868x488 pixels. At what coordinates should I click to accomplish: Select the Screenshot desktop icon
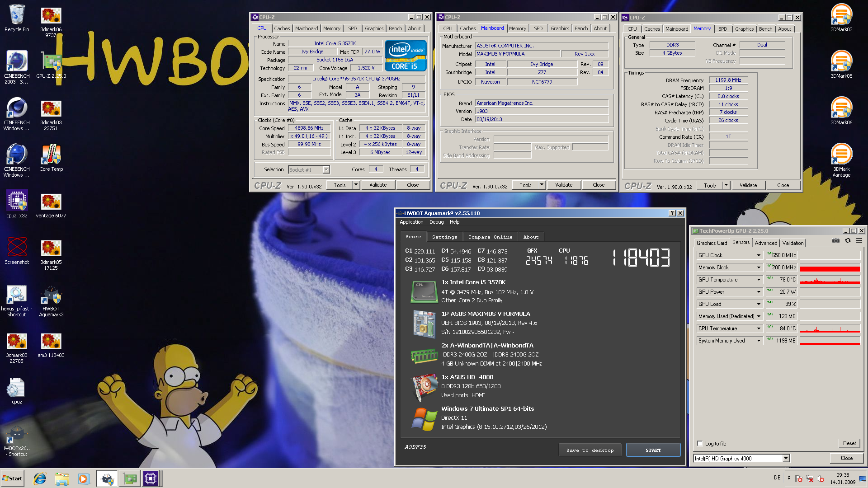tap(17, 251)
